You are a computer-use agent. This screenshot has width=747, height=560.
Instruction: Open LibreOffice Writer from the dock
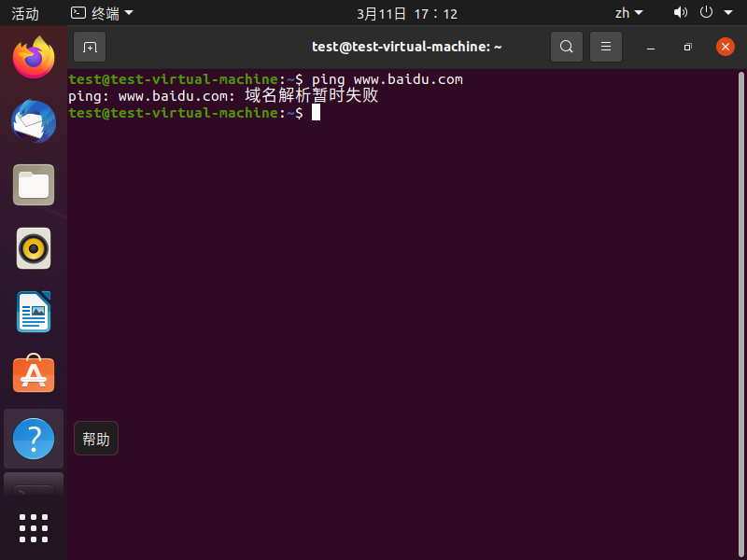pyautogui.click(x=34, y=312)
